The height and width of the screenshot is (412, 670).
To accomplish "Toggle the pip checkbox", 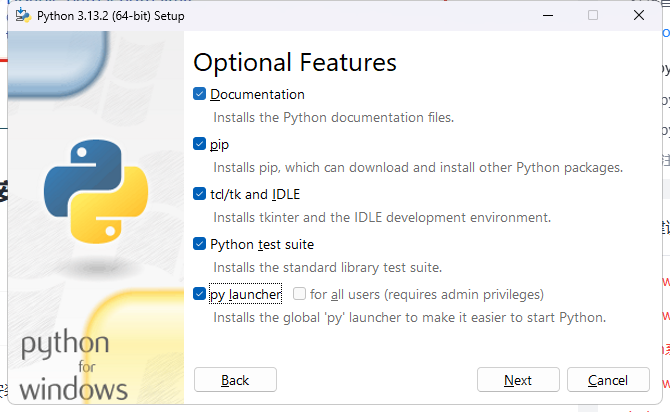I will point(200,144).
